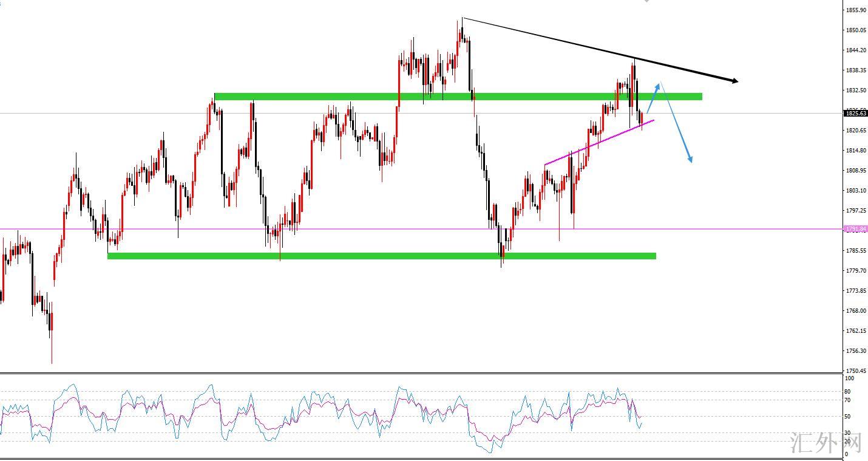Click the 1785.55 price axis label

[855, 251]
